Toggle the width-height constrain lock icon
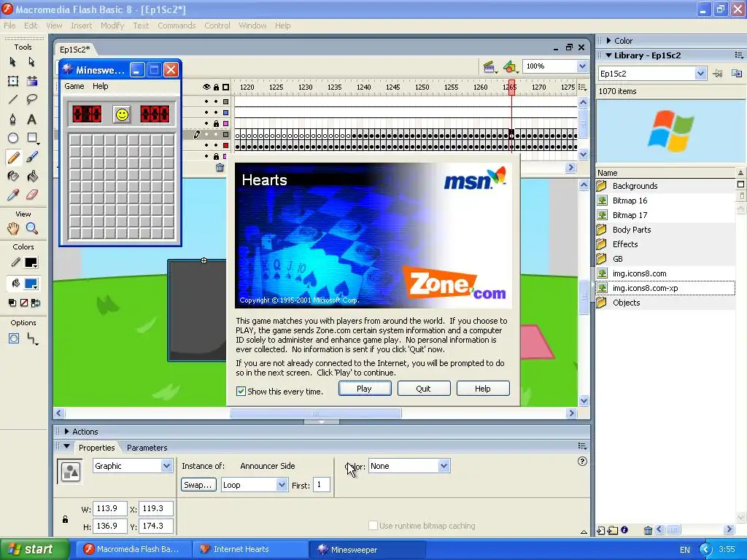The width and height of the screenshot is (747, 560). click(65, 519)
